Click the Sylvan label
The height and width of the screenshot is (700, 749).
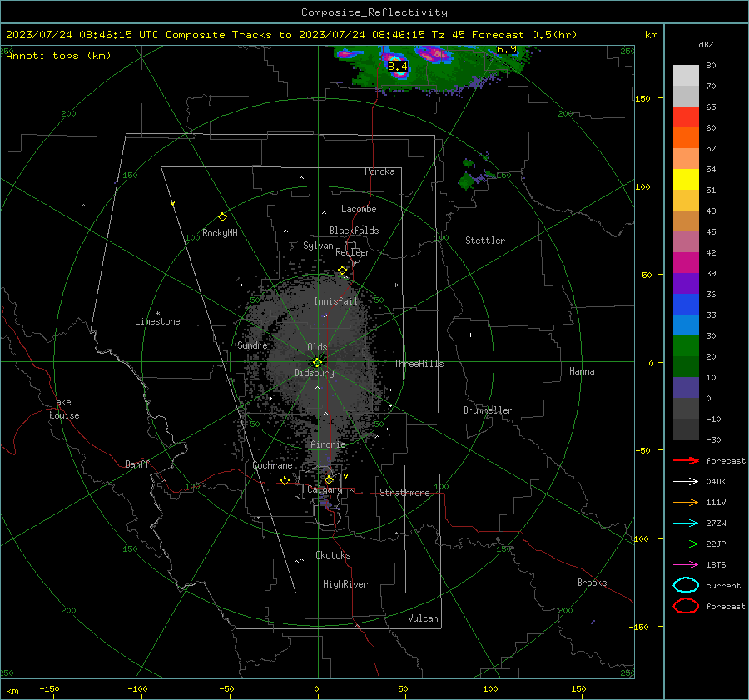[318, 246]
